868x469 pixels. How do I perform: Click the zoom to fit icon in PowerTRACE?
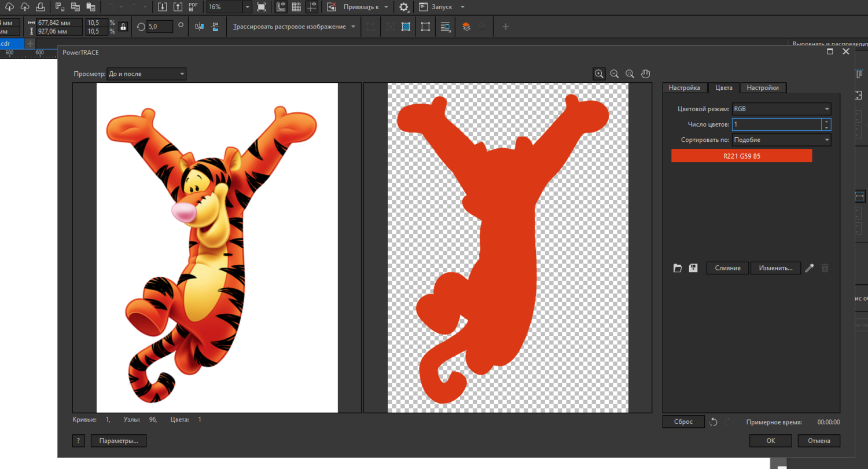(630, 74)
